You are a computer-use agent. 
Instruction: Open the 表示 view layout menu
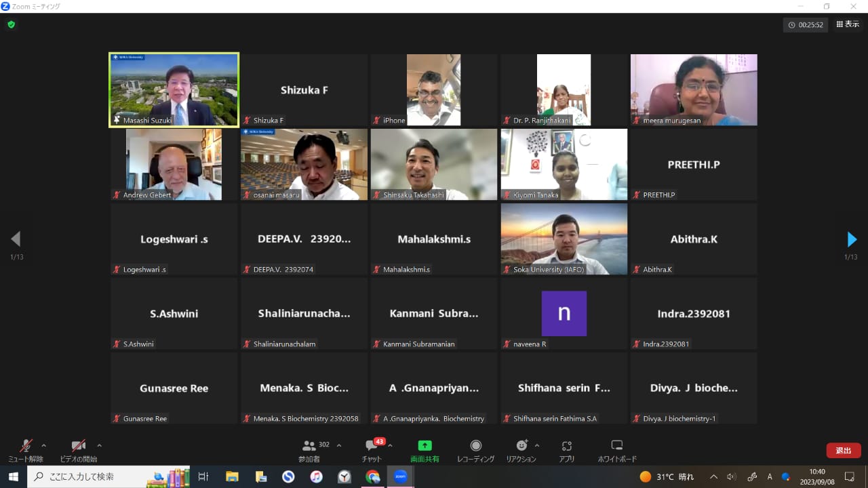[848, 24]
